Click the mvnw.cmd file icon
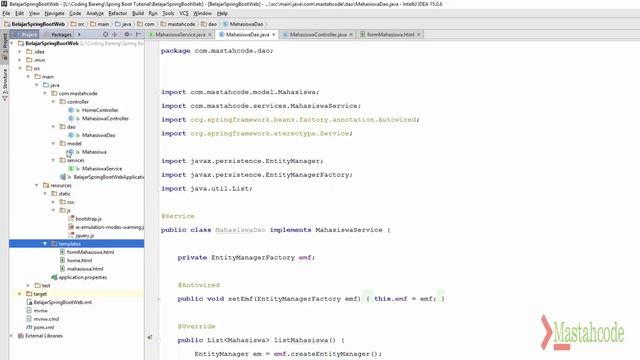 (29, 319)
